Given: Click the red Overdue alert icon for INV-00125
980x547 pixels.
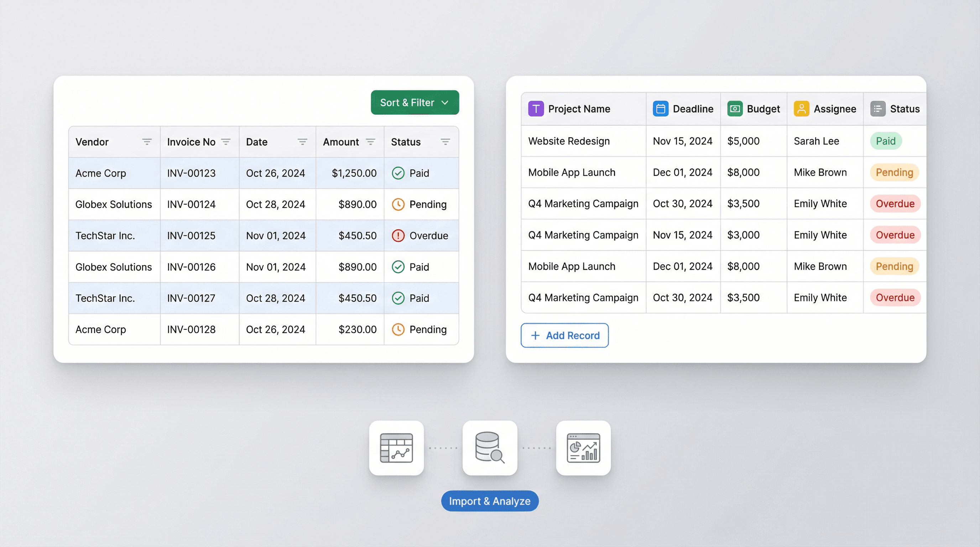Looking at the screenshot, I should (398, 235).
